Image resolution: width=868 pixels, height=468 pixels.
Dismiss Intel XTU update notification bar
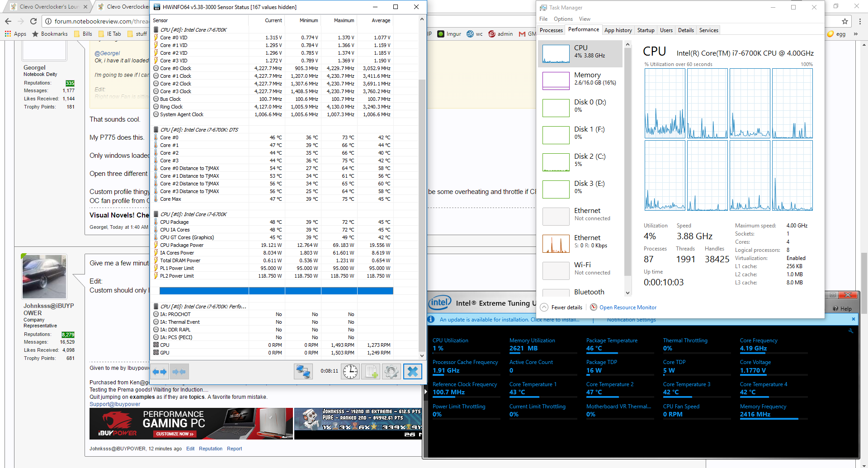pyautogui.click(x=854, y=319)
